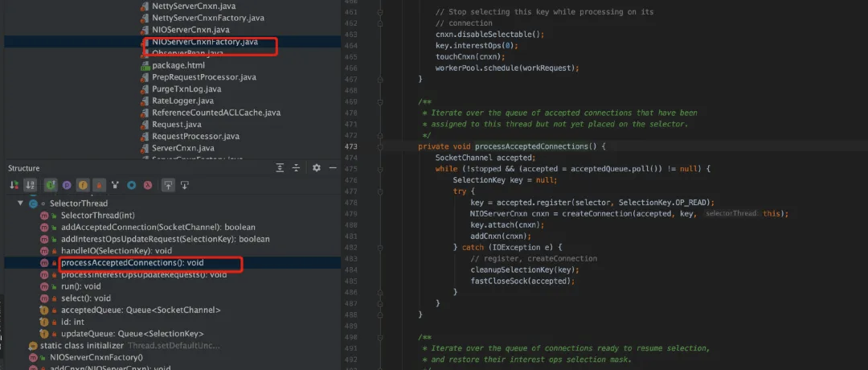Select updateQueue: Queue<SelectionKey> field
Image resolution: width=868 pixels, height=370 pixels.
pos(133,334)
